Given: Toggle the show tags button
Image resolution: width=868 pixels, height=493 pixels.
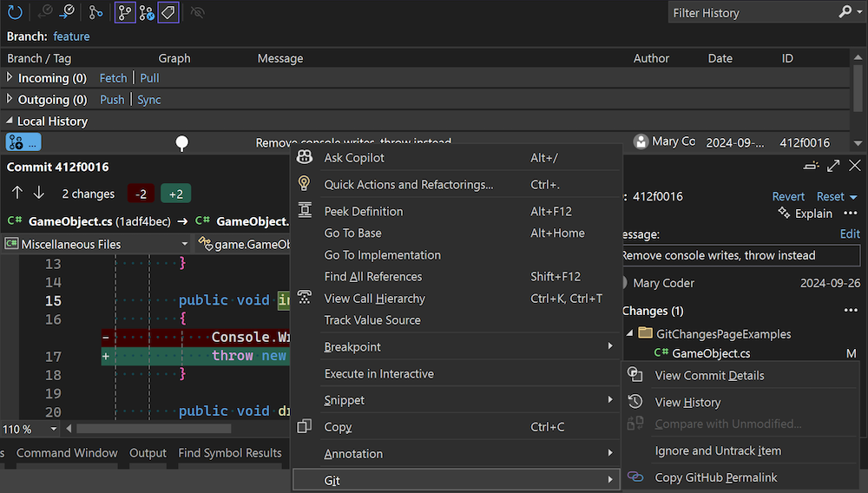Looking at the screenshot, I should (168, 12).
